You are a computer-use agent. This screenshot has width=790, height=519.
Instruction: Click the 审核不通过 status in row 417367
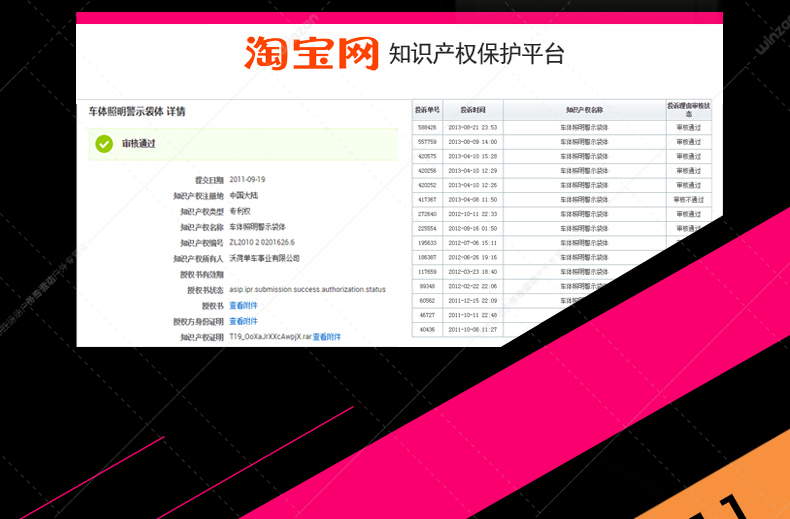[x=689, y=200]
